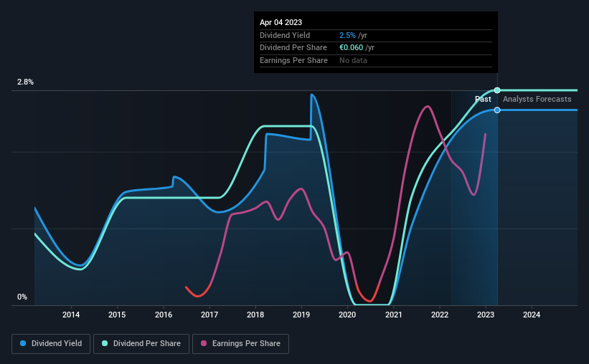Screen dimensions: 589x364
Task: Click the Past region label
Action: [x=483, y=99]
